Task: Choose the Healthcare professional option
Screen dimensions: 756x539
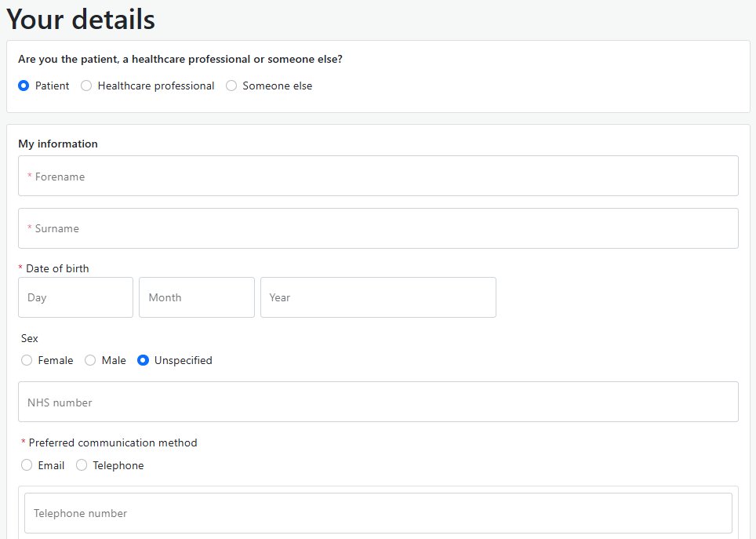Action: (x=86, y=86)
